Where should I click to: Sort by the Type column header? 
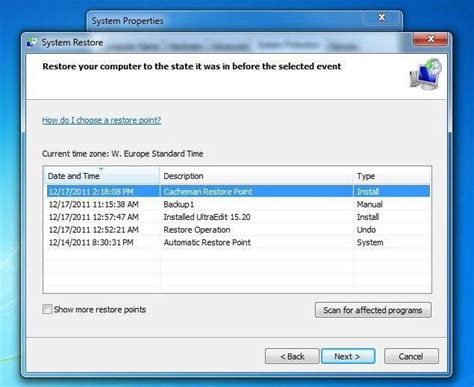[x=392, y=176]
